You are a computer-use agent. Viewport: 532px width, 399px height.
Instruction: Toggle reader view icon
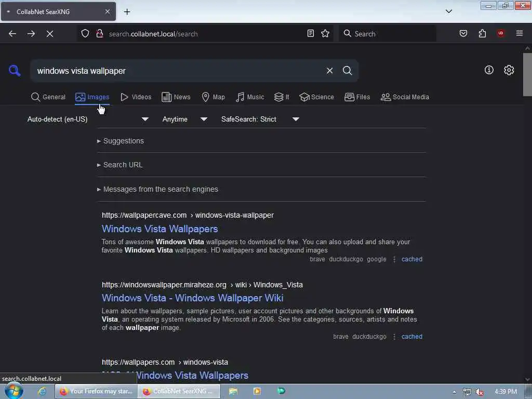[x=311, y=33]
